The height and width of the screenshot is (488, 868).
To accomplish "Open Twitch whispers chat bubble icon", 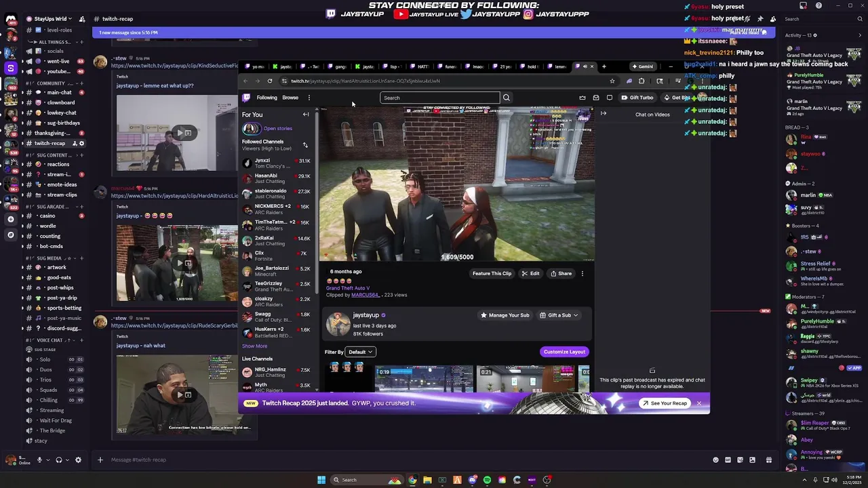I will [x=610, y=98].
